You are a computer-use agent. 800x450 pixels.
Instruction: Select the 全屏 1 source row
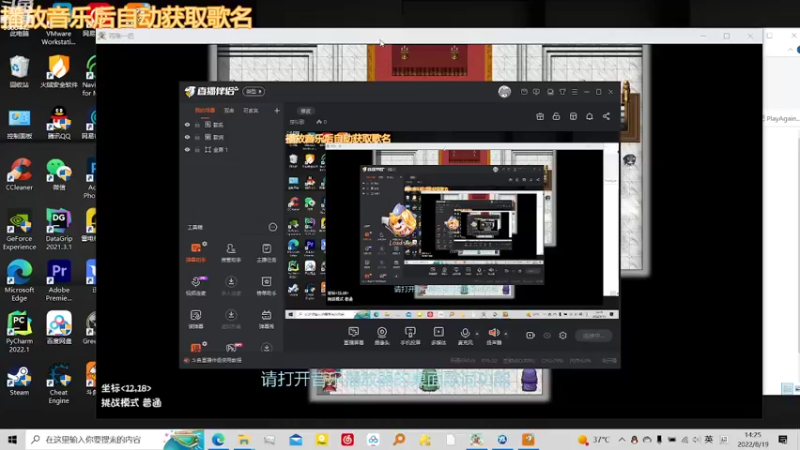point(232,149)
